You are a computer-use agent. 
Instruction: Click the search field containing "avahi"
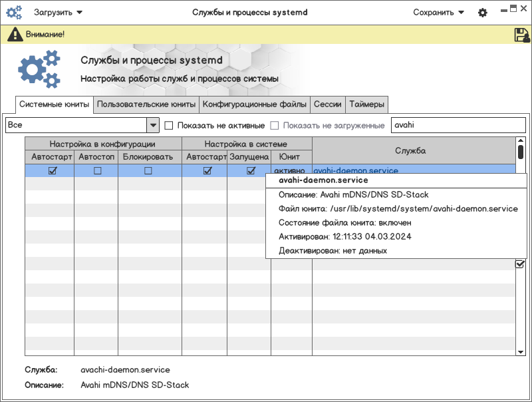tap(458, 125)
